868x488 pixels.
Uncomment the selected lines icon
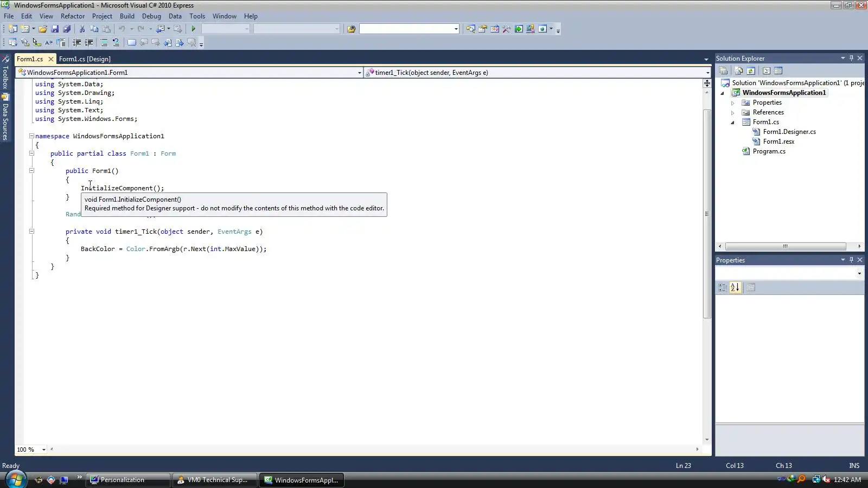(x=116, y=42)
